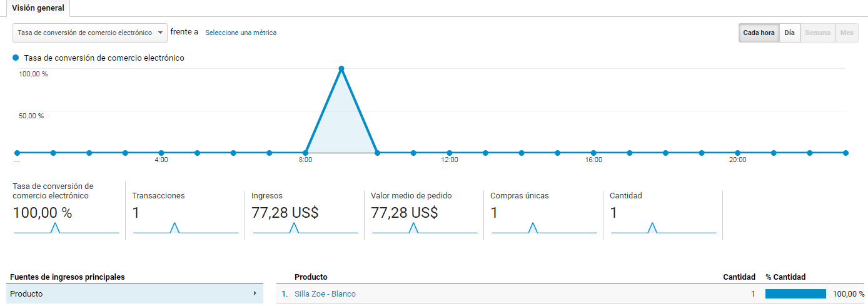This screenshot has width=868, height=306.
Task: Click the Valor medio de pedido 77,28 US$ value
Action: point(404,213)
